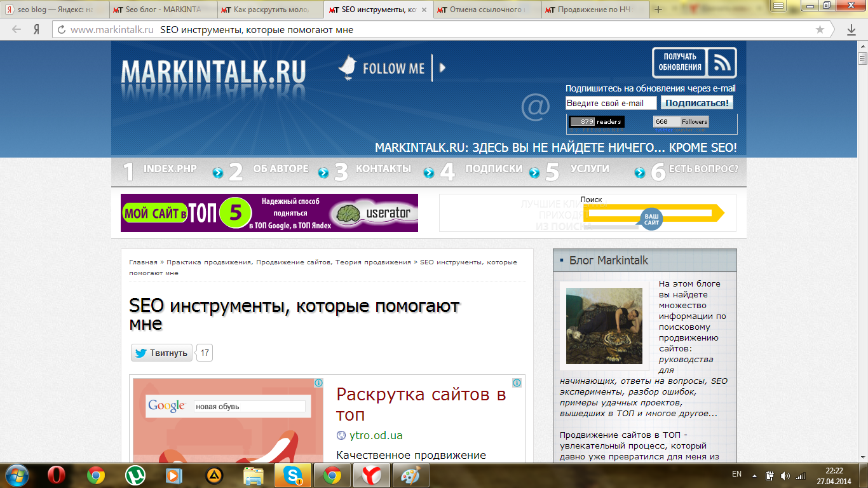Open 'ЕСТЬ ВОПРОС?' navigation item
The height and width of the screenshot is (488, 868).
pyautogui.click(x=703, y=169)
